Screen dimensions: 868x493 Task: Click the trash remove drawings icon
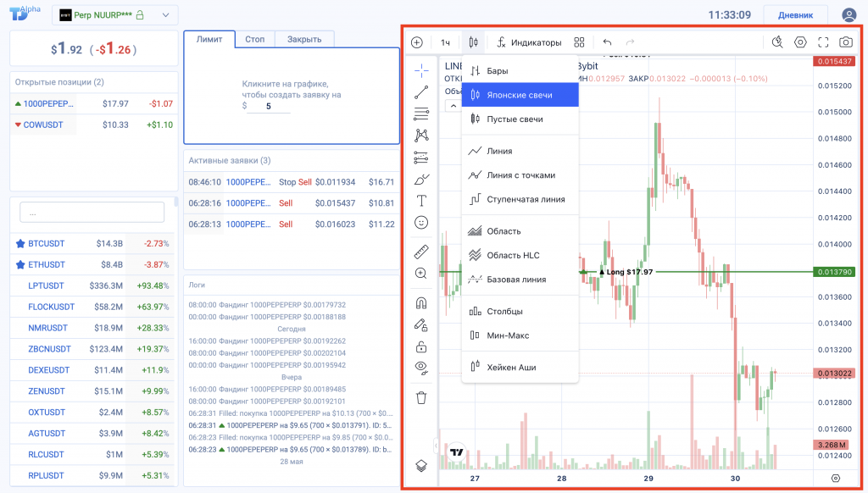point(421,398)
